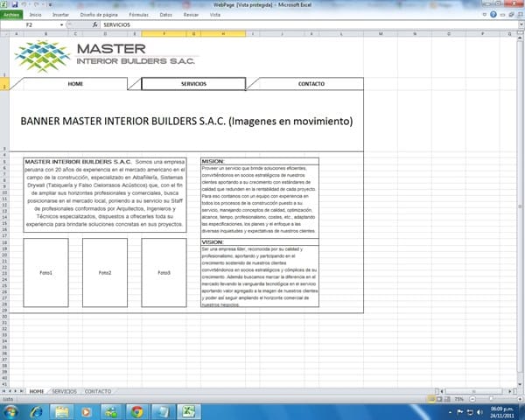Select column M header
The width and height of the screenshot is (525, 420).
(381, 33)
